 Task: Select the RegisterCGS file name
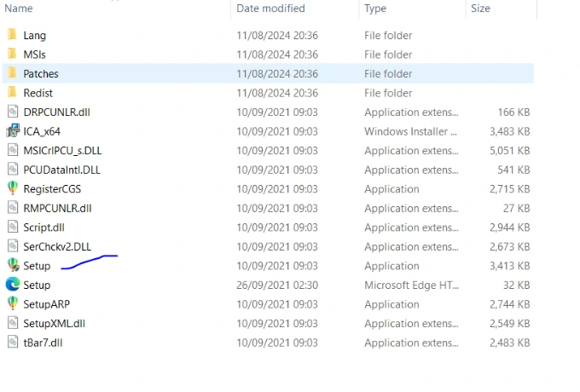click(52, 189)
